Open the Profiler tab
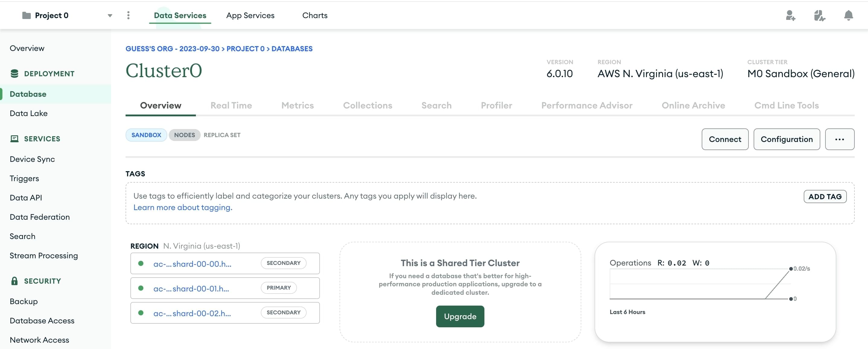 (496, 106)
